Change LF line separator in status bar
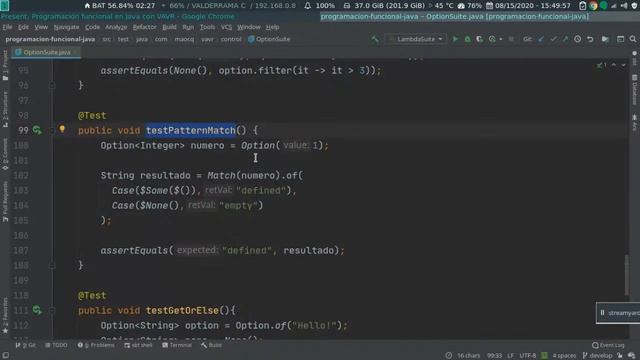This screenshot has width=640, height=360. (510, 356)
